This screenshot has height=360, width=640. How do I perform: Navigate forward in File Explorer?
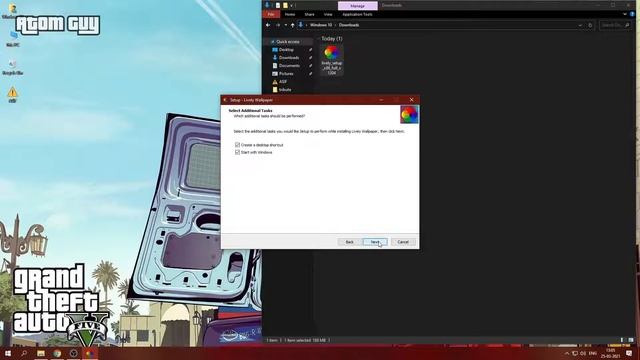(x=278, y=25)
